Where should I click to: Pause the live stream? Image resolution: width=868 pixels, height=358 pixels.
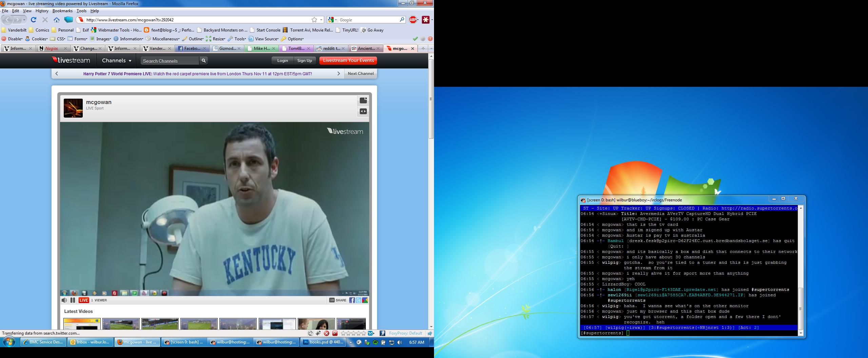[73, 300]
